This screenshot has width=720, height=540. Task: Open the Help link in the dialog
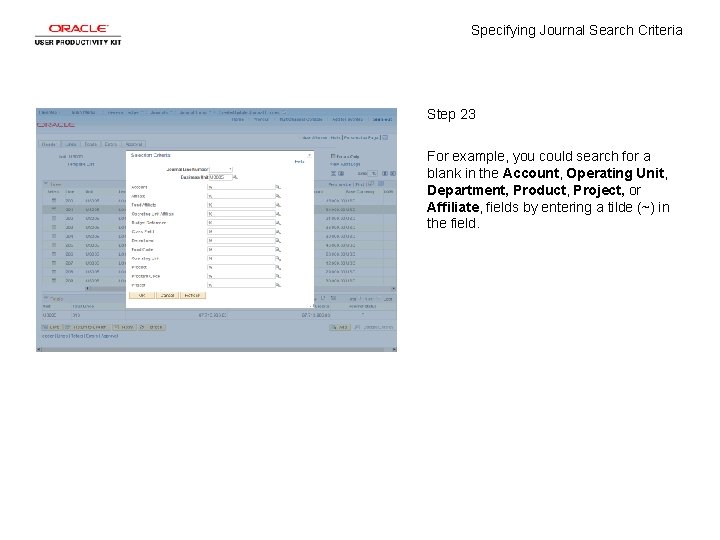299,162
